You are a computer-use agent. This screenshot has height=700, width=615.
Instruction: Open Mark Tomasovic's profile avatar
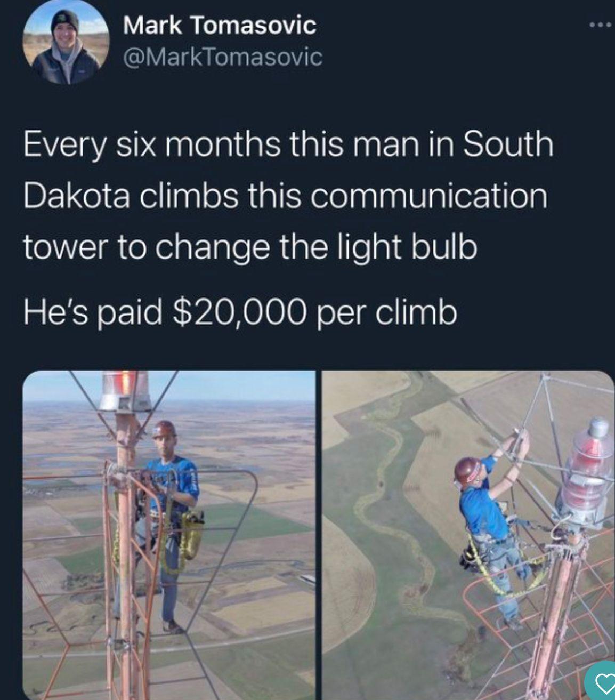pos(67,43)
